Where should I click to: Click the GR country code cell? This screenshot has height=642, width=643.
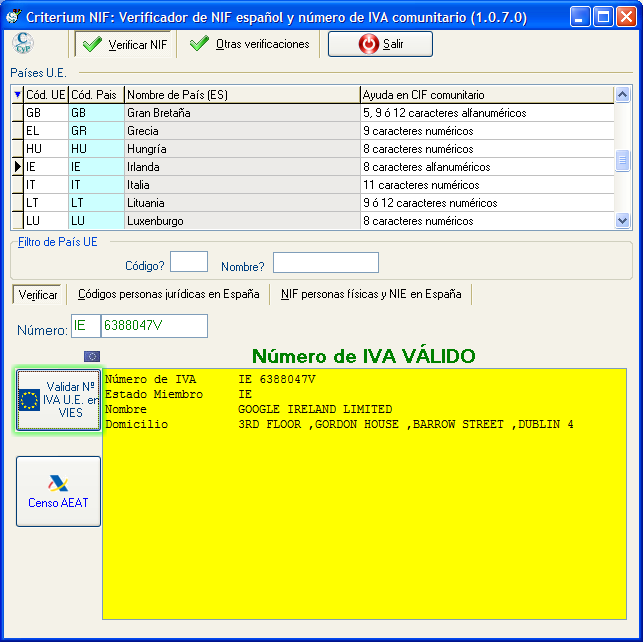[x=96, y=131]
